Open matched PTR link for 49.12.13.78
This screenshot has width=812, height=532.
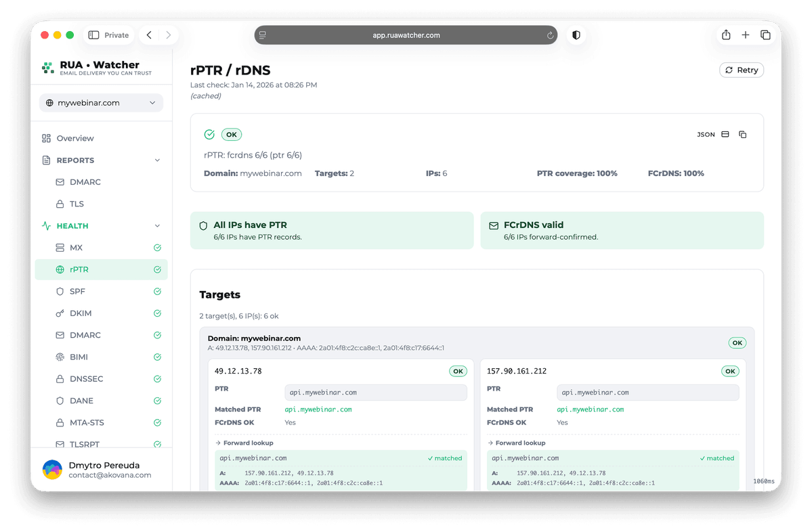point(318,409)
